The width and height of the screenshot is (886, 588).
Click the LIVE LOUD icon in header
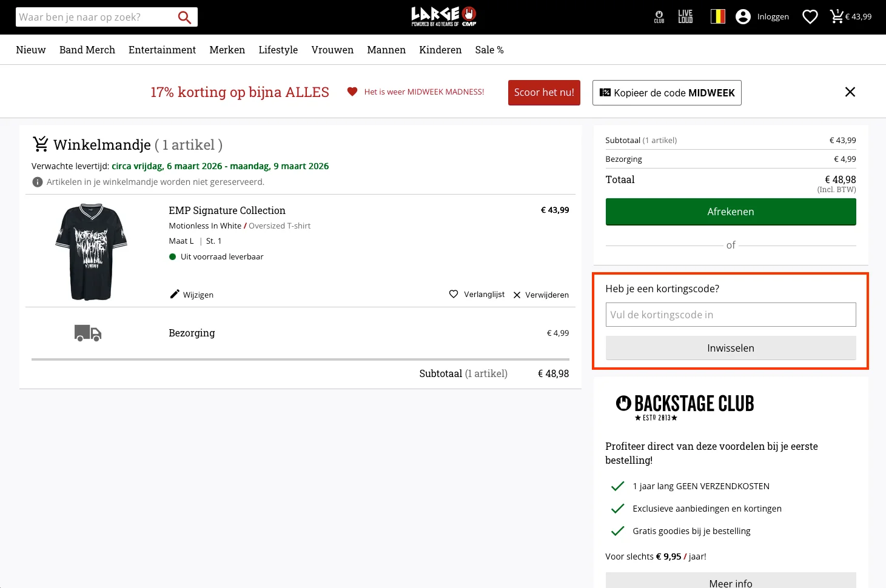pos(685,16)
